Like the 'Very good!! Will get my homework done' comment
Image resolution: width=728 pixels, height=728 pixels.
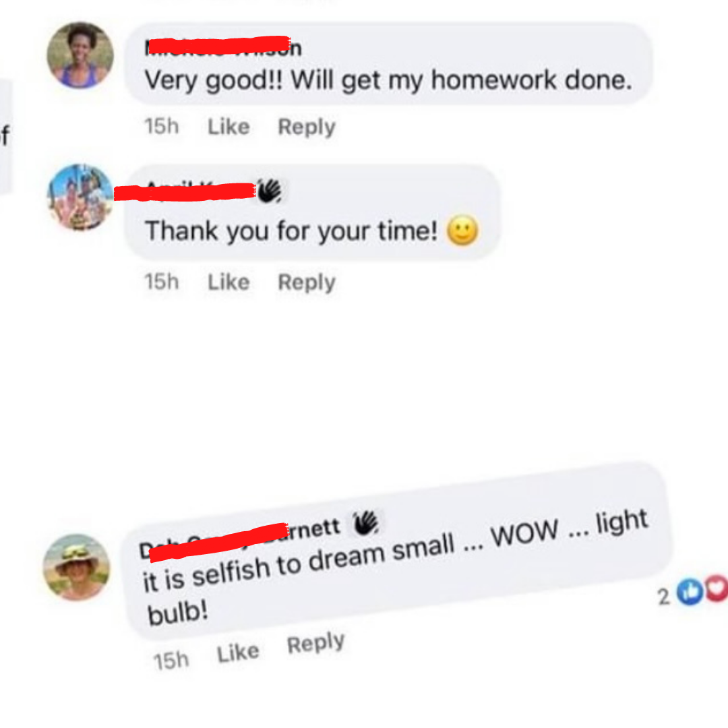point(229,126)
